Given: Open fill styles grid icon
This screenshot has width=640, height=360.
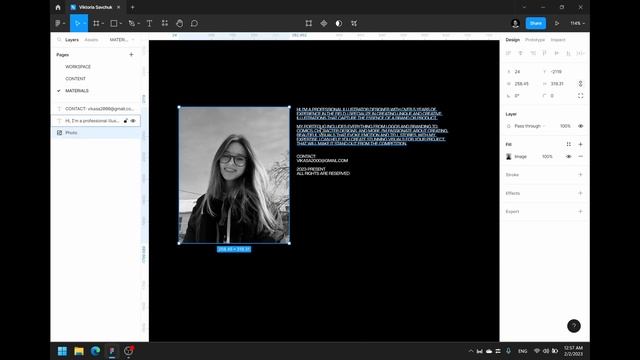Looking at the screenshot, I should (x=569, y=144).
